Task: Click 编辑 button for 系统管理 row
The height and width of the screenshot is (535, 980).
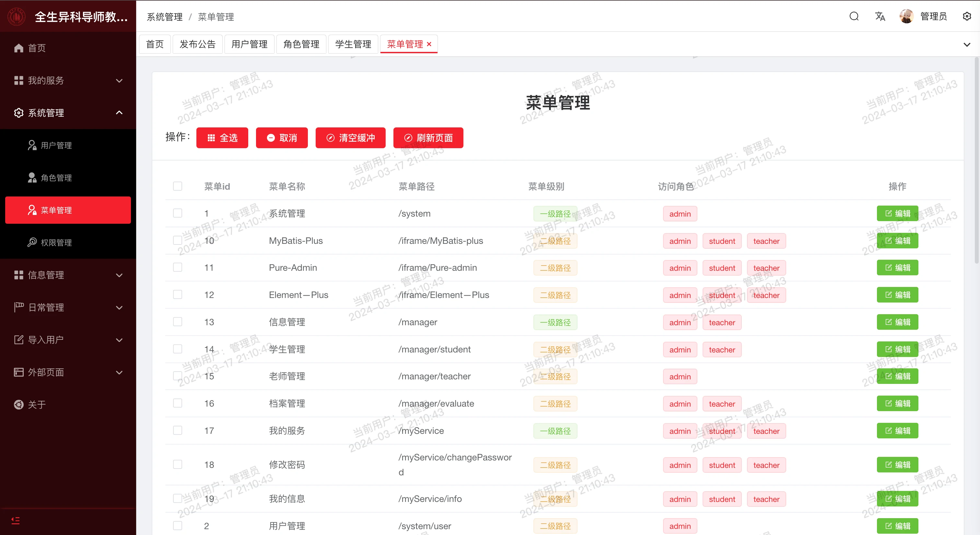Action: (x=897, y=213)
